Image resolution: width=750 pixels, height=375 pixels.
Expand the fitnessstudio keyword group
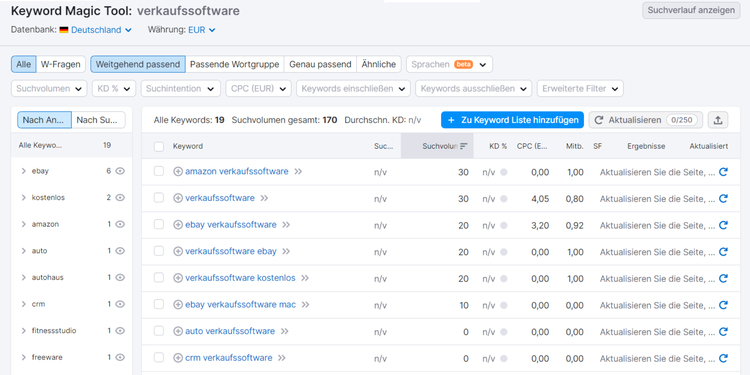tap(23, 331)
